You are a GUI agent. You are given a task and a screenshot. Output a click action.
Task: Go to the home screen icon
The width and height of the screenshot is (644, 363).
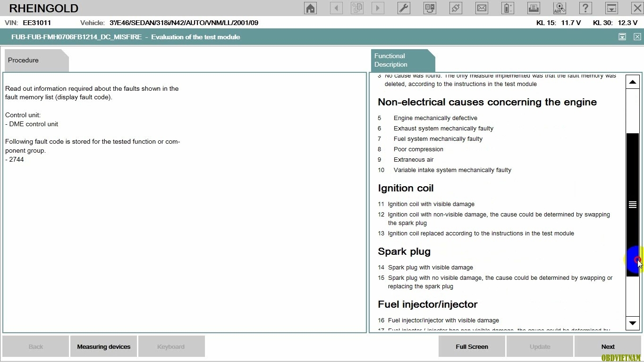click(x=310, y=8)
